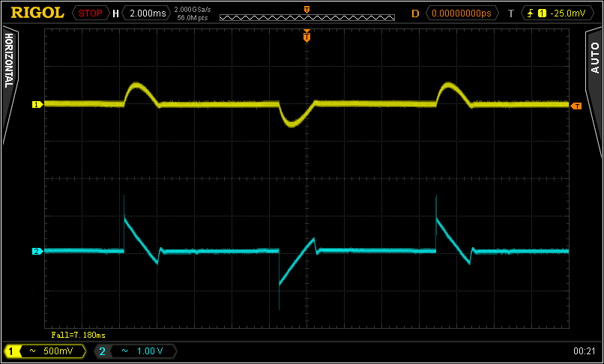The image size is (604, 364).
Task: Select the 0.00000000ps delay value
Action: coord(462,13)
